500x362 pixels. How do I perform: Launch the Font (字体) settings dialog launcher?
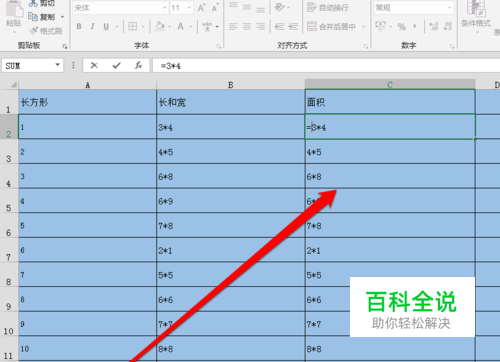219,46
